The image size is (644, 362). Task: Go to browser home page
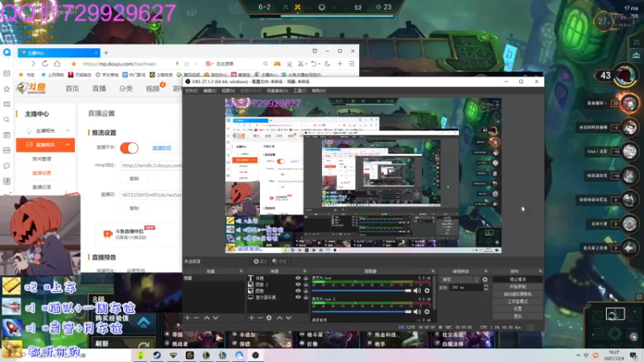[57, 64]
